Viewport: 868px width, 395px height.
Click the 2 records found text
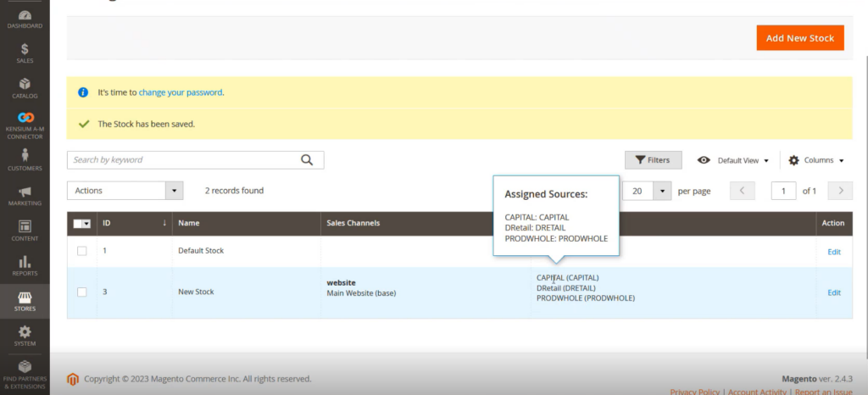tap(234, 191)
